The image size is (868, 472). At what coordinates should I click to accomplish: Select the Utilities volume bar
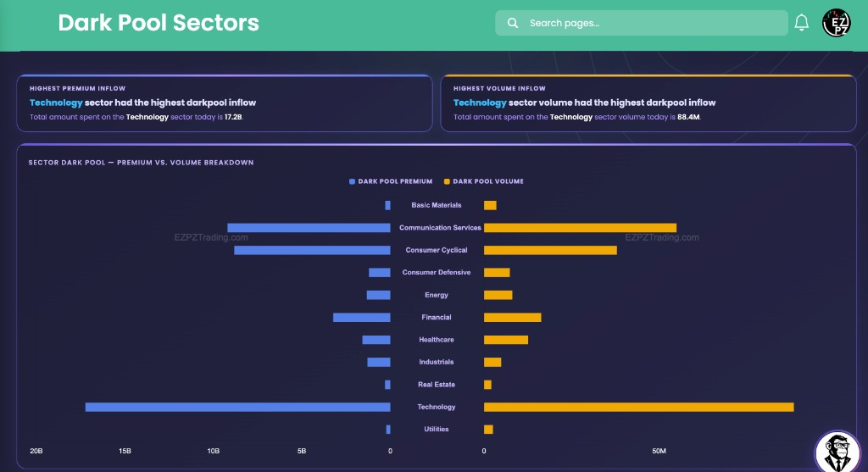[488, 430]
